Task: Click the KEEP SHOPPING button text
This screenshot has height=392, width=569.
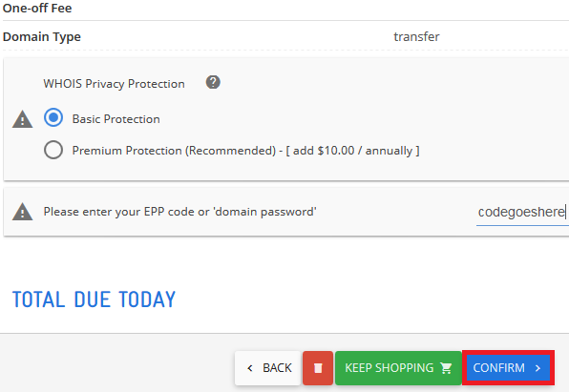Action: pyautogui.click(x=389, y=368)
